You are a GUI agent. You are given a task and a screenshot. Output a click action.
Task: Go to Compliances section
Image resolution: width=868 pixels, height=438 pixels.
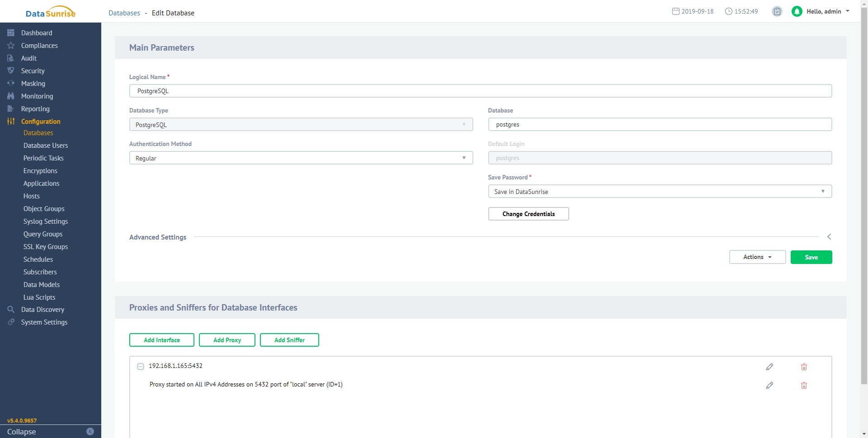[x=39, y=45]
